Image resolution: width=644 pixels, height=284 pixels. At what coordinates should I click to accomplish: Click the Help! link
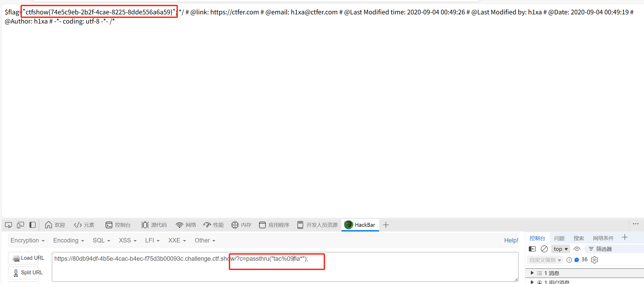coord(511,240)
